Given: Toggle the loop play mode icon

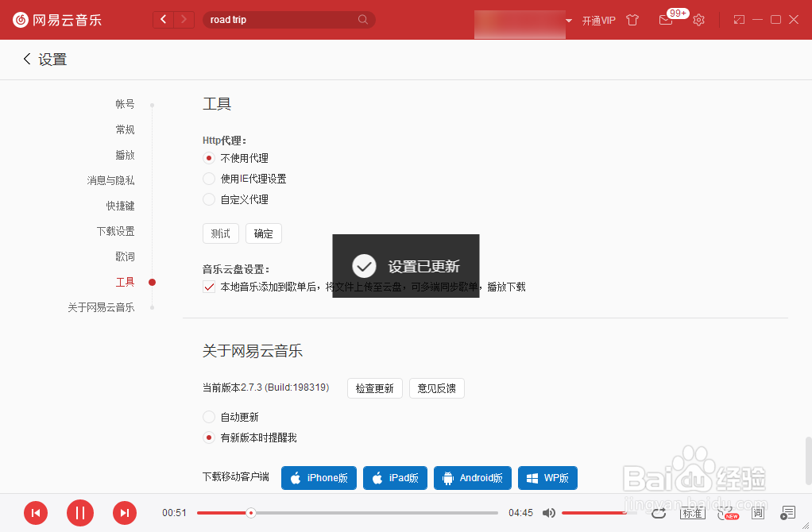Looking at the screenshot, I should (x=659, y=513).
